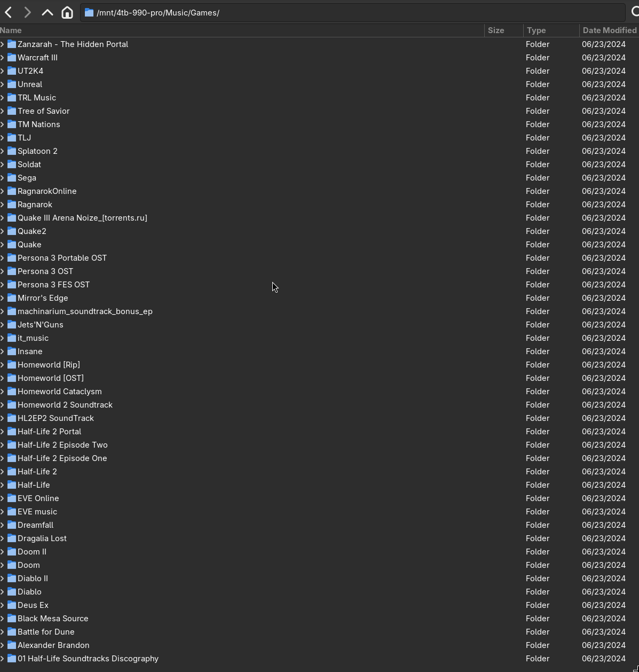This screenshot has width=639, height=672.
Task: Select Persona 3 Portable OST folder name
Action: pos(62,258)
